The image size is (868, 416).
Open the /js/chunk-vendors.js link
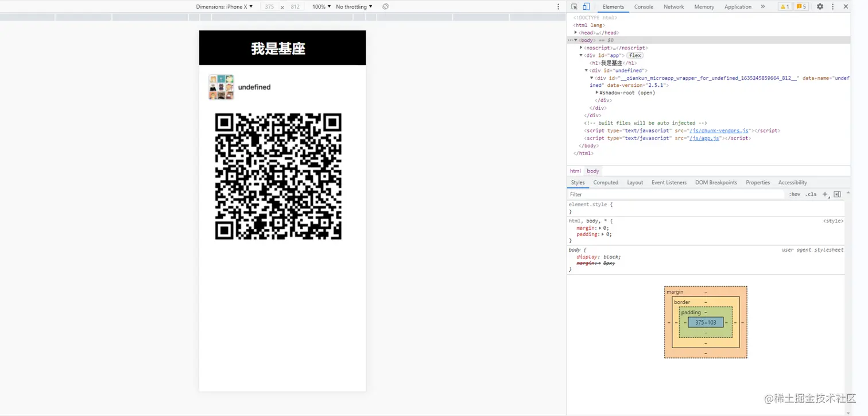(x=720, y=130)
